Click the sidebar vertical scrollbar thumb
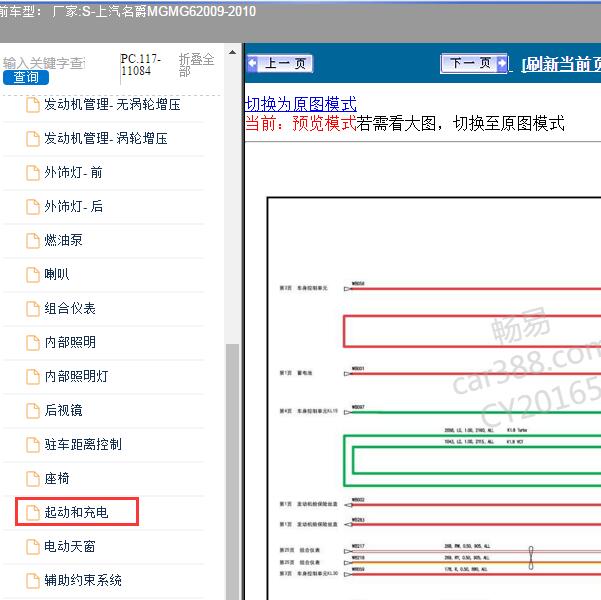Screen dimensions: 601x600 tap(232, 472)
